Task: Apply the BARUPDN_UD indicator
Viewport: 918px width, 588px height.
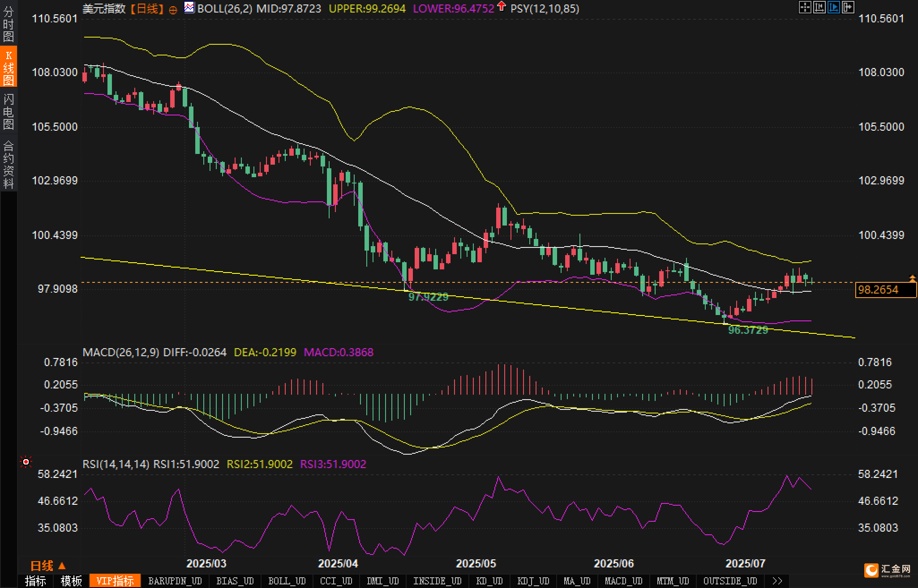Action: click(175, 581)
